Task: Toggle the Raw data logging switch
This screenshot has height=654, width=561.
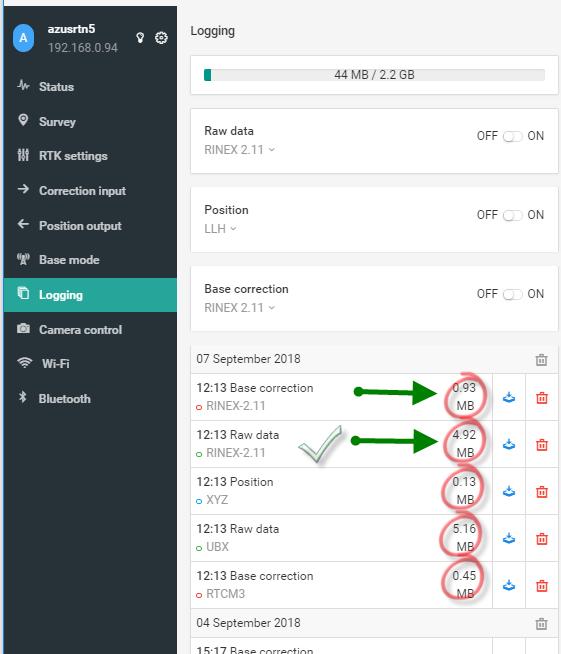Action: pyautogui.click(x=512, y=136)
